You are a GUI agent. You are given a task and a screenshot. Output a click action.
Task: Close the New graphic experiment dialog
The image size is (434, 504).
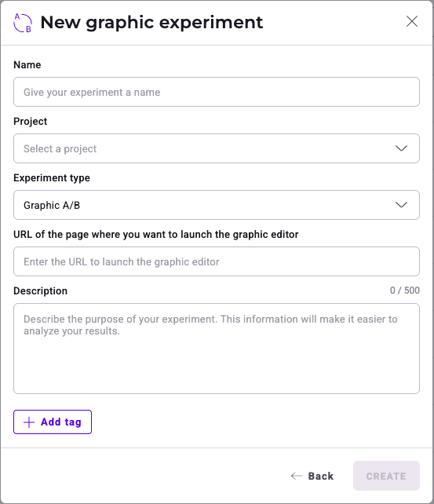412,21
